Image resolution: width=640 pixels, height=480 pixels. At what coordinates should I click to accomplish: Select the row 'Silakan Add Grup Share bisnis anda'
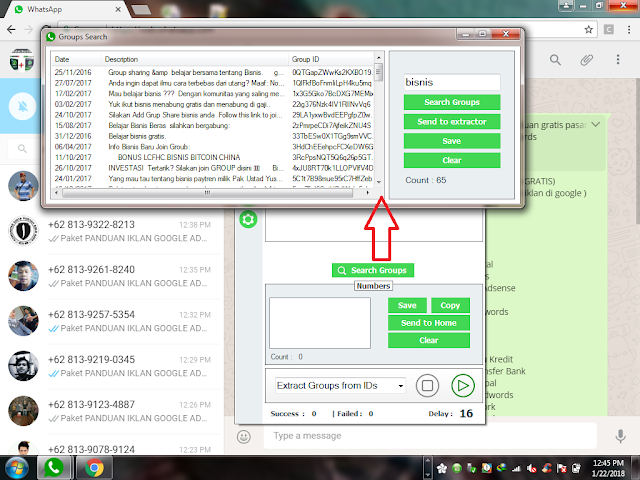pyautogui.click(x=213, y=115)
